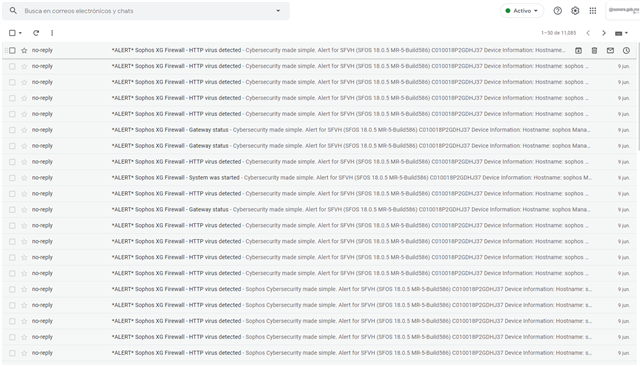
Task: Focus the 'Busca en correos electrónicos y chats' field
Action: click(147, 11)
